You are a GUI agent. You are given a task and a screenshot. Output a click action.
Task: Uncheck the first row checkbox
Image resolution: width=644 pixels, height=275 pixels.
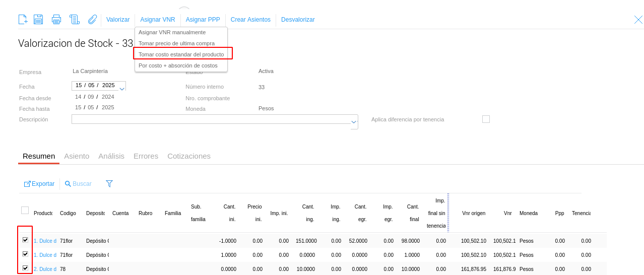click(25, 240)
